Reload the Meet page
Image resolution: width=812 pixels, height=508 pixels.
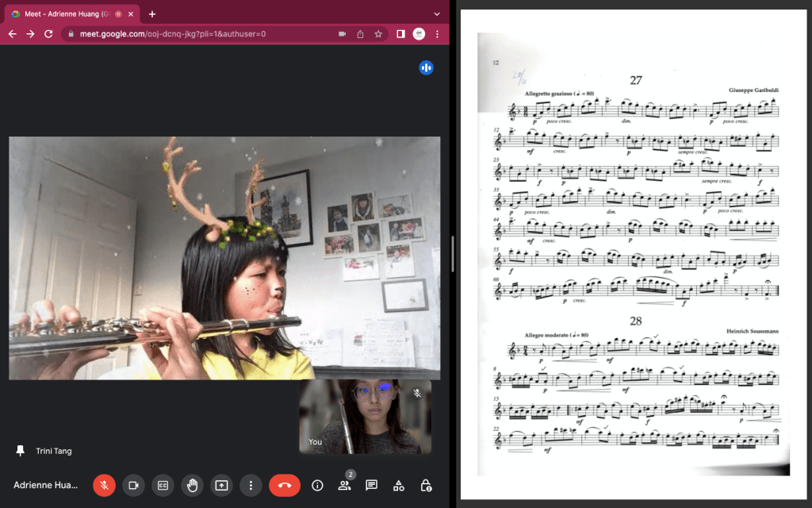tap(48, 34)
